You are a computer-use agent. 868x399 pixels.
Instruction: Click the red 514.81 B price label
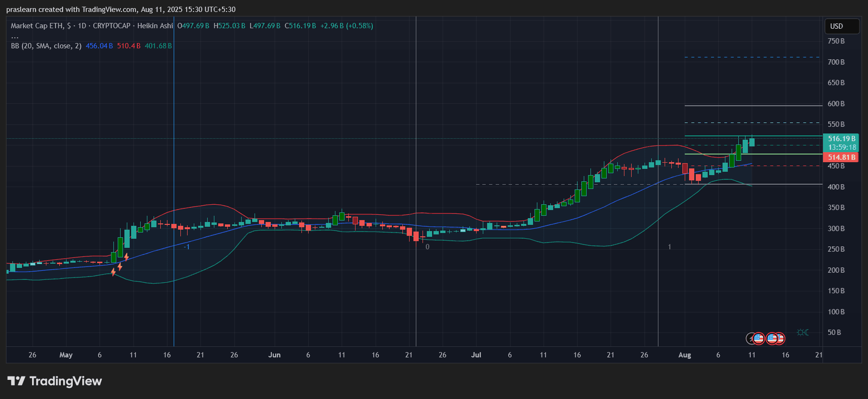tap(842, 157)
